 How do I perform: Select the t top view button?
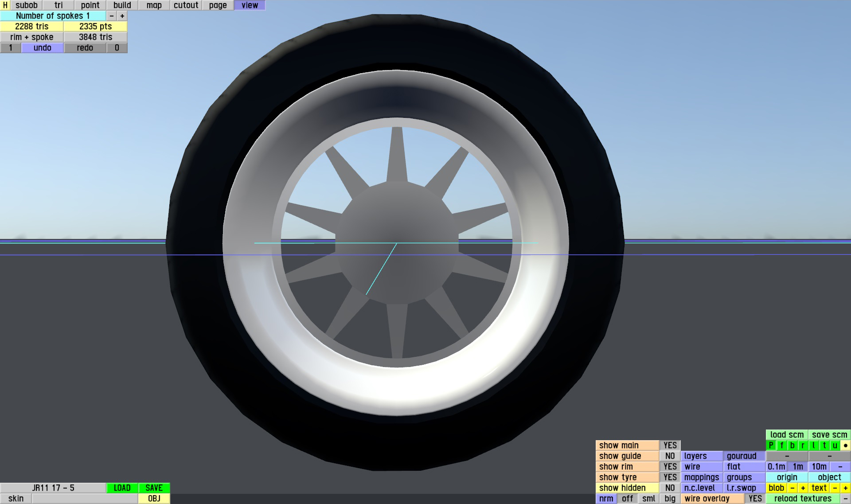pyautogui.click(x=824, y=445)
